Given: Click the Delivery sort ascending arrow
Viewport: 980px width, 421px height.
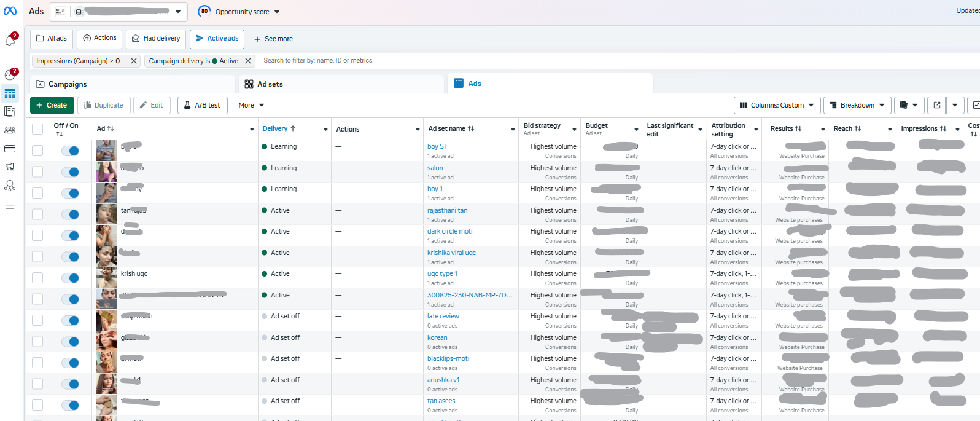Looking at the screenshot, I should 293,128.
